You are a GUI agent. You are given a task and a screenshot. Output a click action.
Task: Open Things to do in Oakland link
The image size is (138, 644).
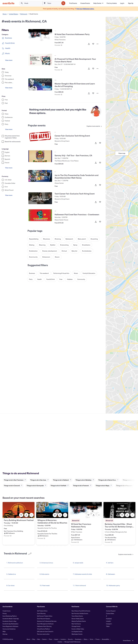pyautogui.click(x=62, y=480)
